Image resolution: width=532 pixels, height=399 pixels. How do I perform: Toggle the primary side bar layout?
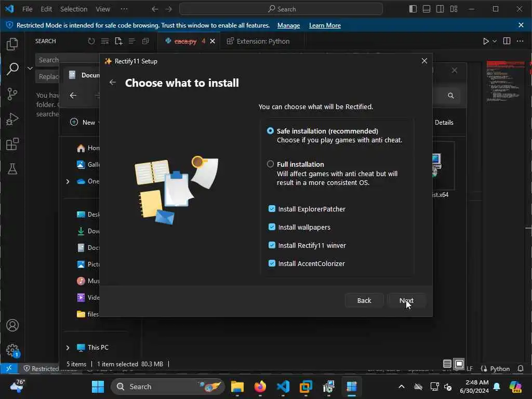(413, 9)
